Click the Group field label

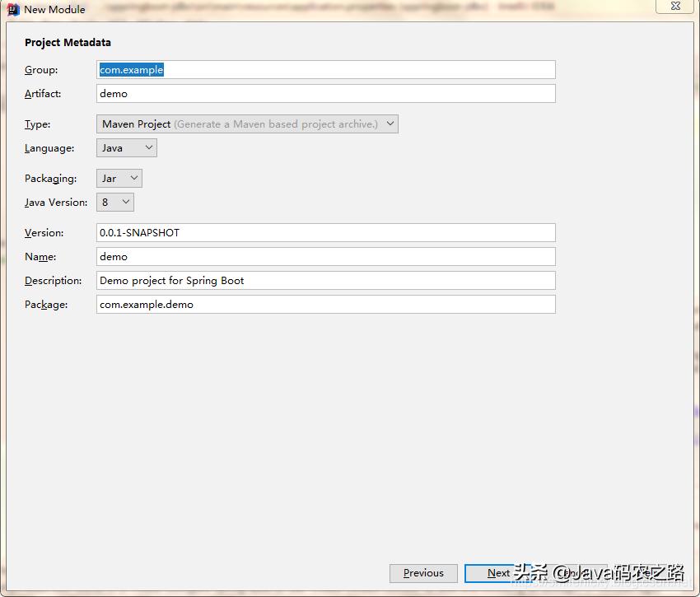pyautogui.click(x=40, y=70)
